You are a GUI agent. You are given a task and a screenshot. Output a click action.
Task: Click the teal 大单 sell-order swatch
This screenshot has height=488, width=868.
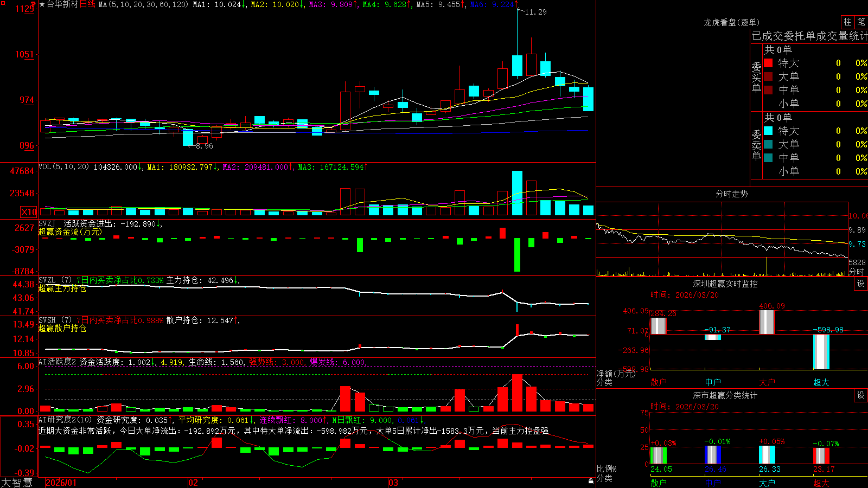click(768, 144)
